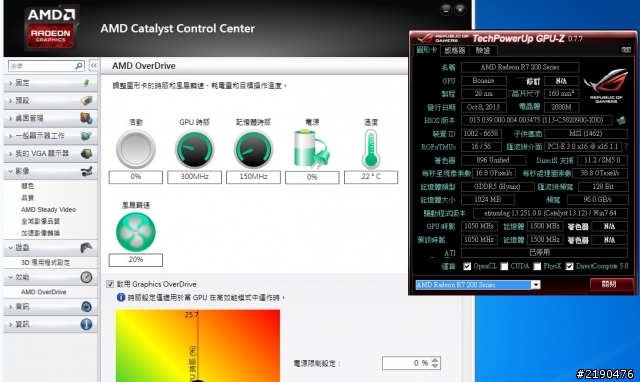Toggle the PhysX checkbox in GPU-Z
640x382 pixels.
point(537,266)
